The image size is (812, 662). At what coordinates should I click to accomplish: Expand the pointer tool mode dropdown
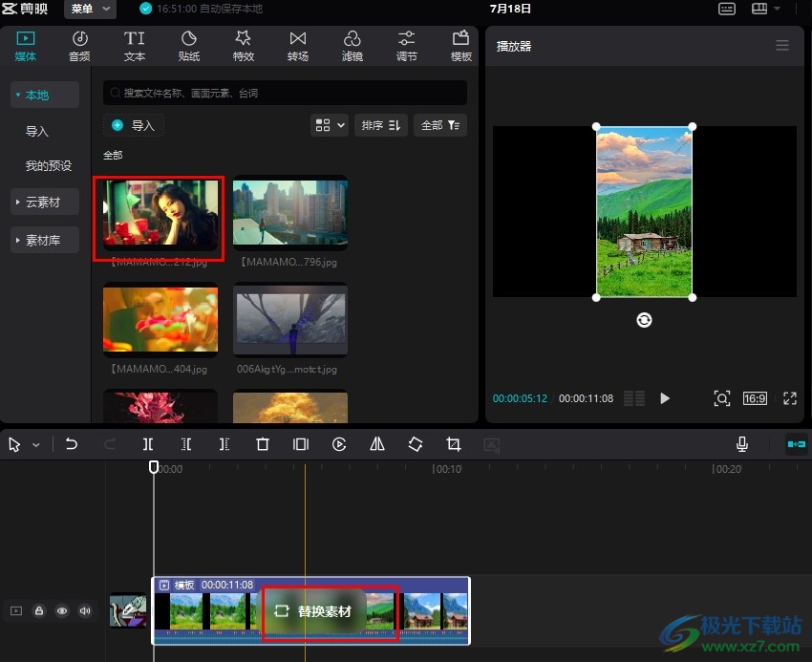pos(36,444)
